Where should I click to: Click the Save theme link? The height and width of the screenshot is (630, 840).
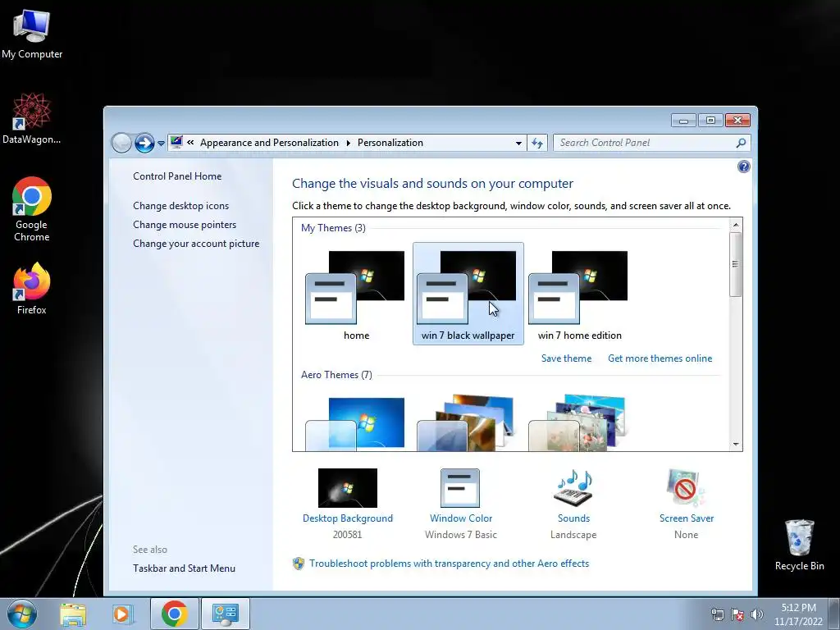point(566,358)
